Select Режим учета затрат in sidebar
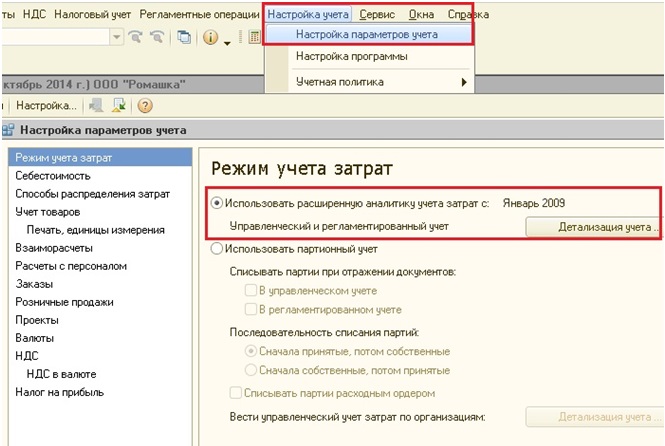Image resolution: width=665 pixels, height=446 pixels. coord(100,158)
